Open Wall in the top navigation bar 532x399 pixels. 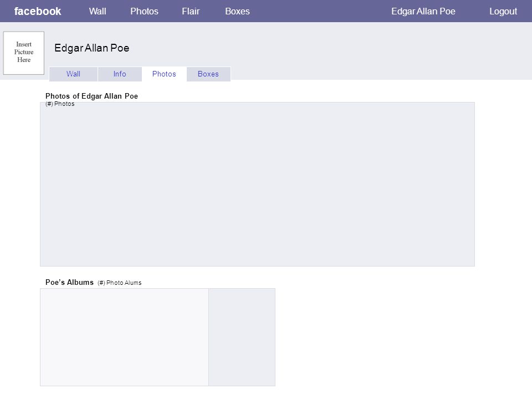click(98, 11)
